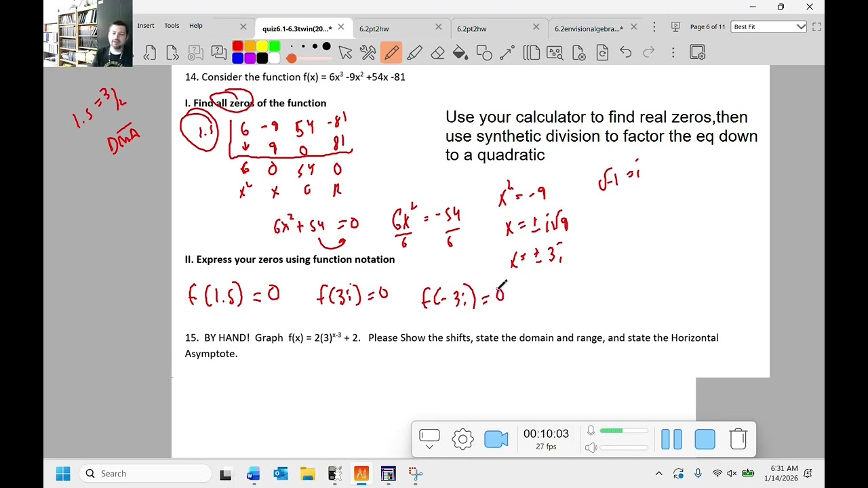Toggle full screen view
The width and height of the screenshot is (868, 488).
[816, 27]
